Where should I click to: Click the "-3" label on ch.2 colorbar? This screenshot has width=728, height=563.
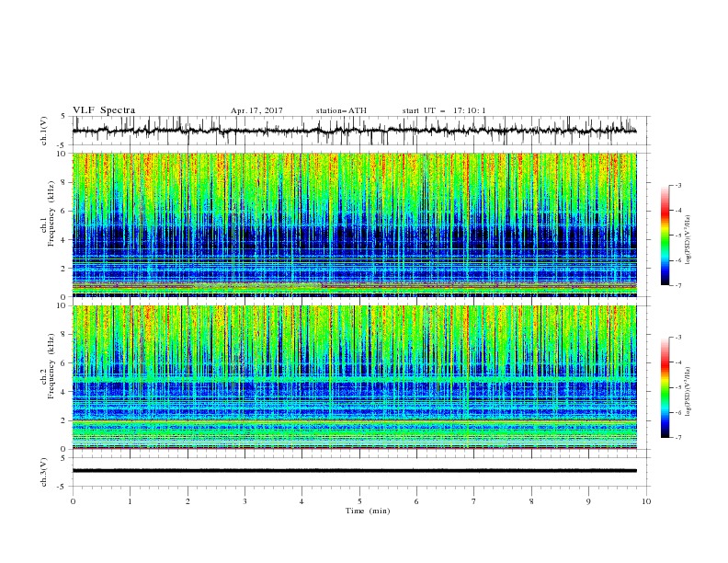click(677, 338)
